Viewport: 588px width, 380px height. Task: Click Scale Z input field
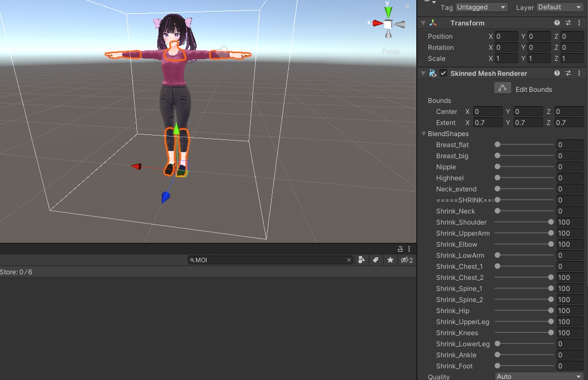click(x=572, y=59)
